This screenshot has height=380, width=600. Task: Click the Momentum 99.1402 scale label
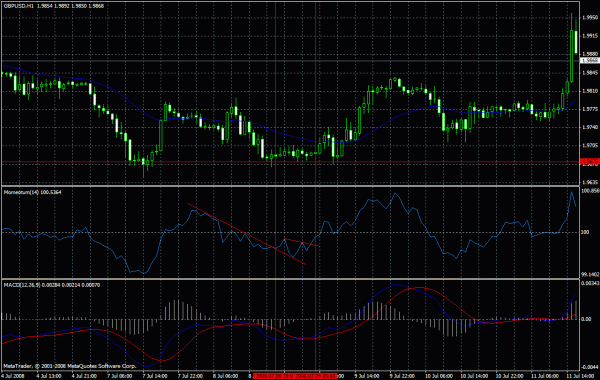click(x=590, y=275)
